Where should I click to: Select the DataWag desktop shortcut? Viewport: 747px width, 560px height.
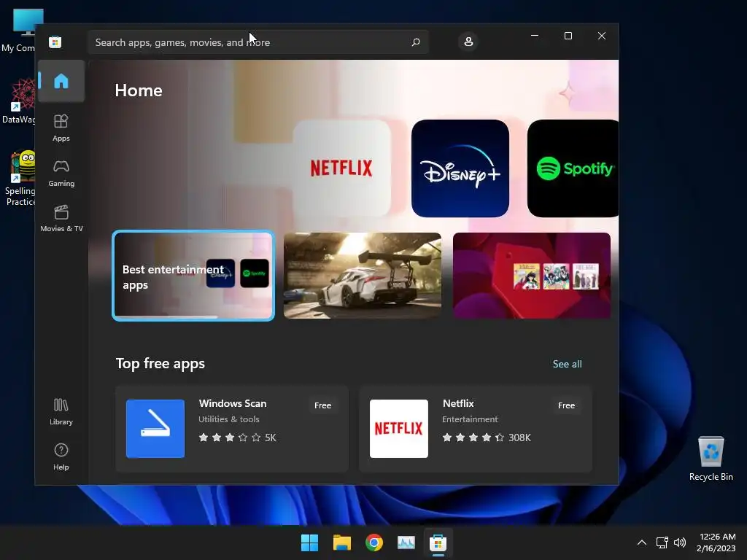point(18,101)
